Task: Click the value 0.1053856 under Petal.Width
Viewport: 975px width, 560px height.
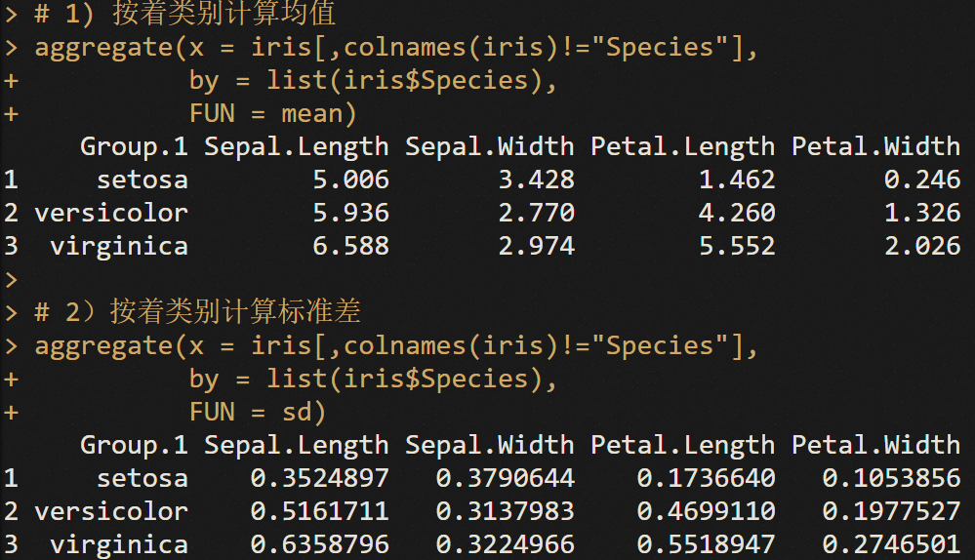Action: coord(892,478)
